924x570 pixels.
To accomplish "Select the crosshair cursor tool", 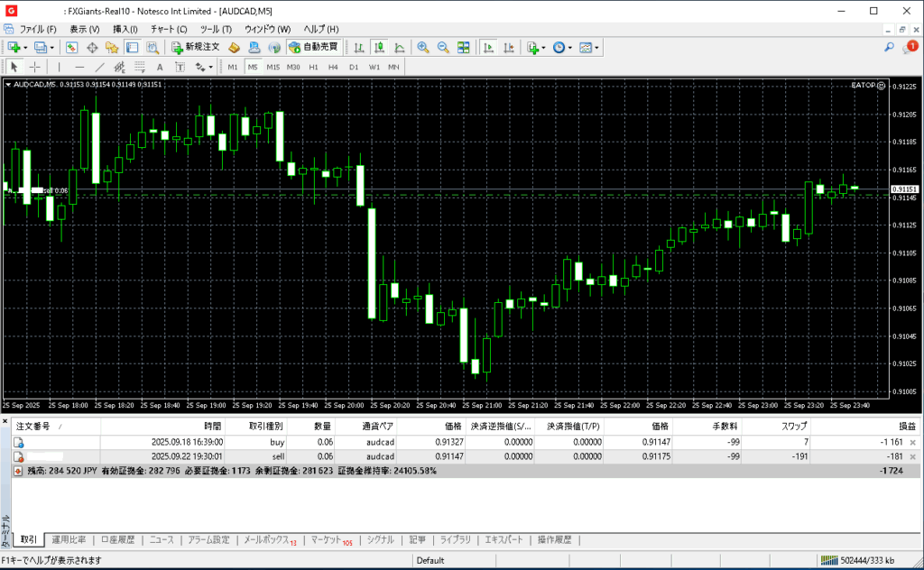I will [35, 67].
